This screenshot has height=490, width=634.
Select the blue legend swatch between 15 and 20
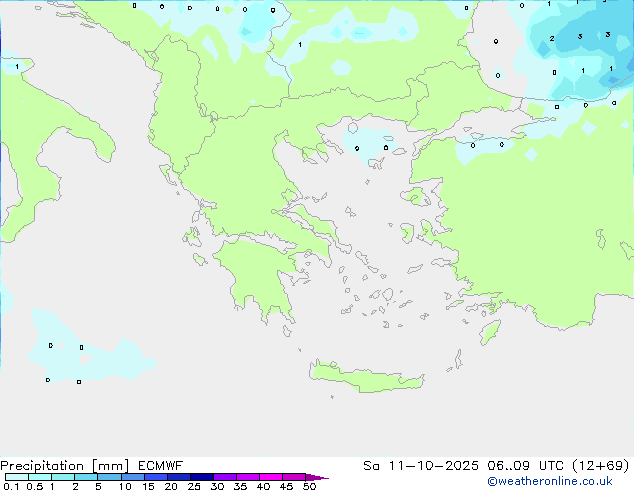tap(156, 477)
